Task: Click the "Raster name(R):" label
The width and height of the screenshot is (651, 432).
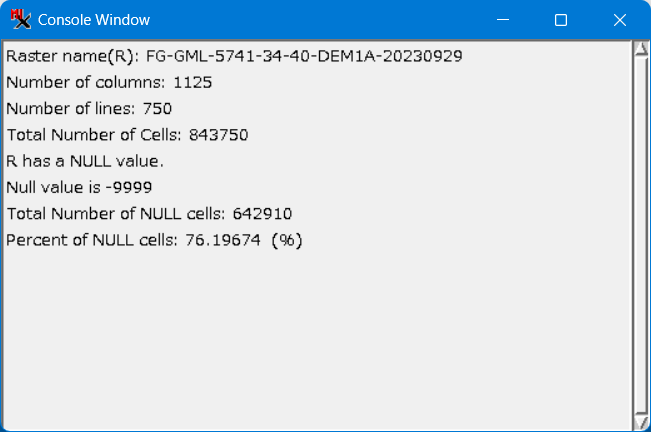Action: pyautogui.click(x=73, y=56)
